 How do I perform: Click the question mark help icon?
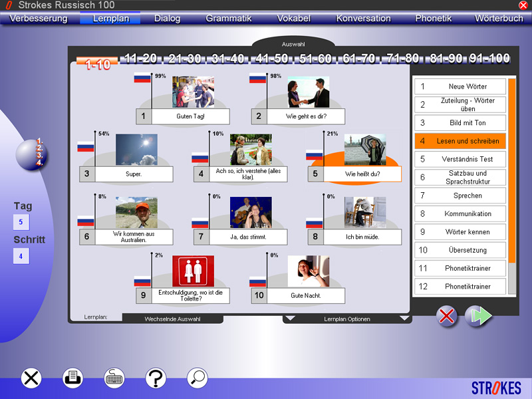[156, 378]
